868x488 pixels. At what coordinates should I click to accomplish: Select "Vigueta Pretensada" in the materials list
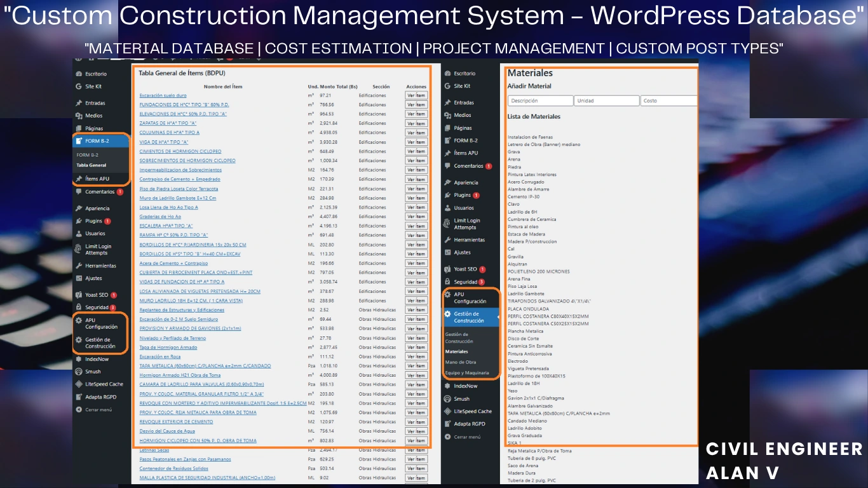tap(528, 369)
